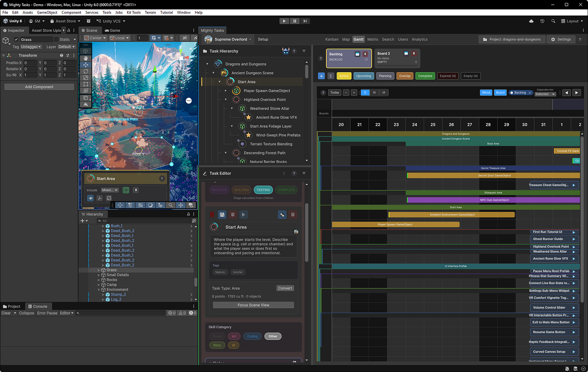Select Rocks in the Hierarchy panel
This screenshot has width=588, height=372.
coord(112,280)
